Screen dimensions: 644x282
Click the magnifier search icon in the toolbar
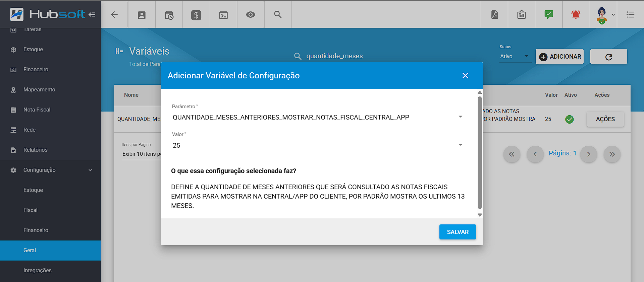[278, 14]
